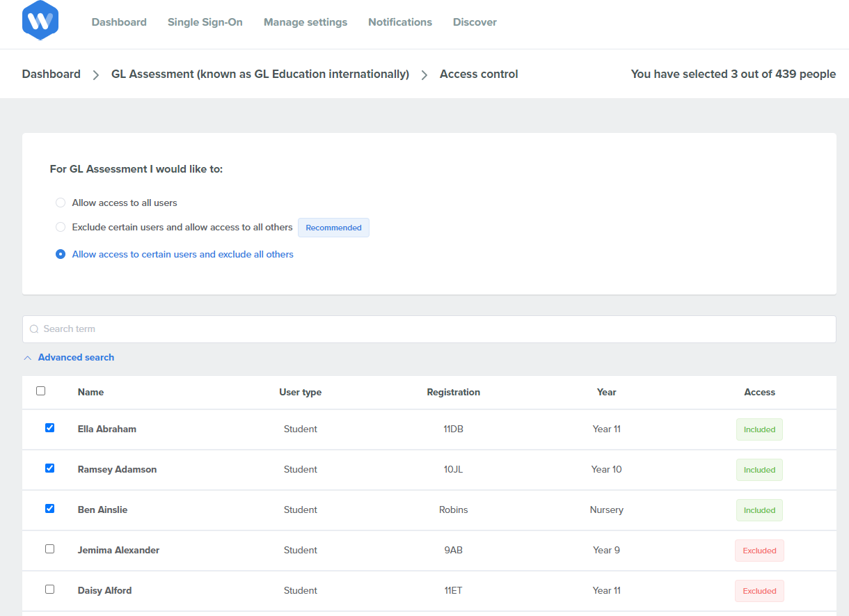
Task: Click the Advanced search link
Action: point(76,358)
